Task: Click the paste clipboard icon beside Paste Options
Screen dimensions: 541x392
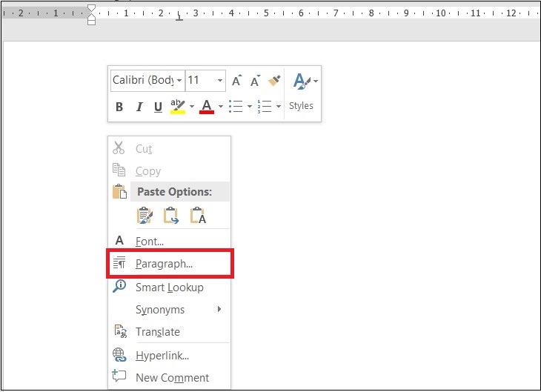Action: coord(119,191)
